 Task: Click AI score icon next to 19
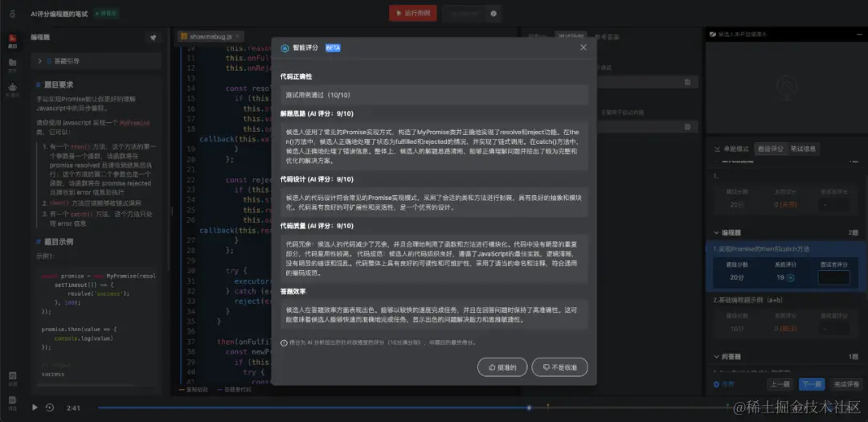click(x=791, y=278)
